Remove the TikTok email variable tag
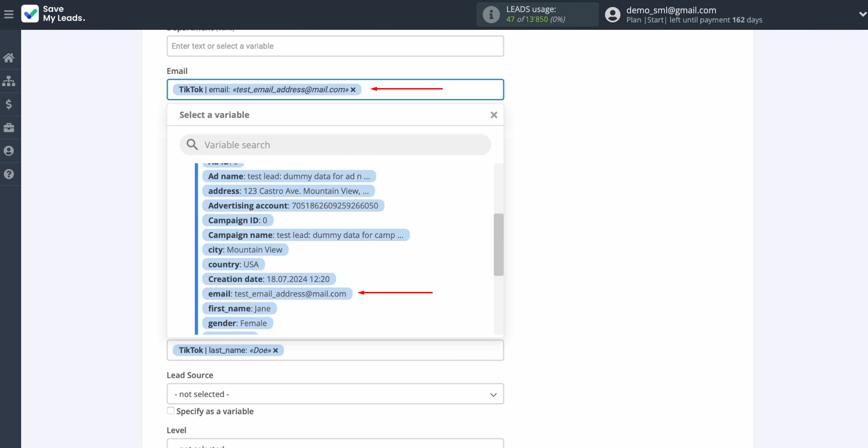This screenshot has width=868, height=448. 353,90
